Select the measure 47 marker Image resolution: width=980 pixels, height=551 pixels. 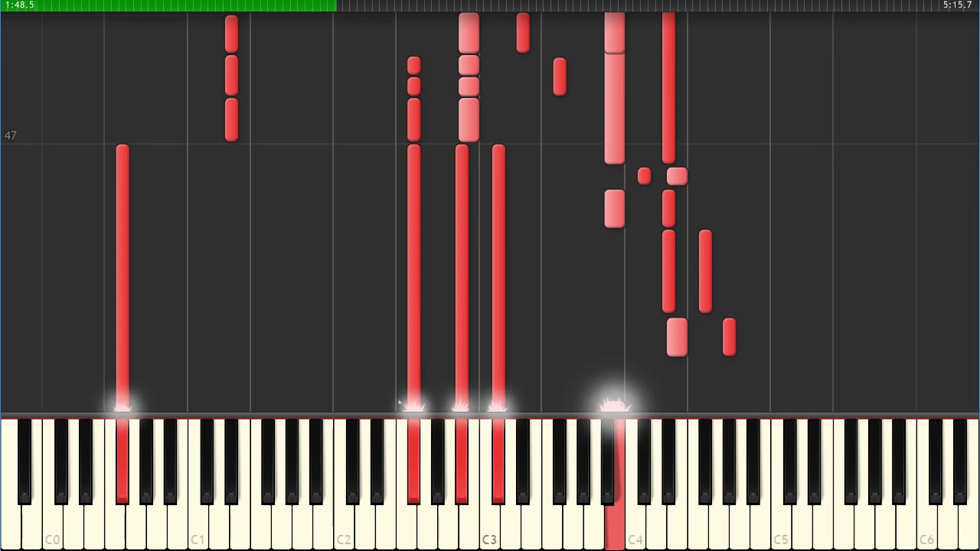[10, 135]
